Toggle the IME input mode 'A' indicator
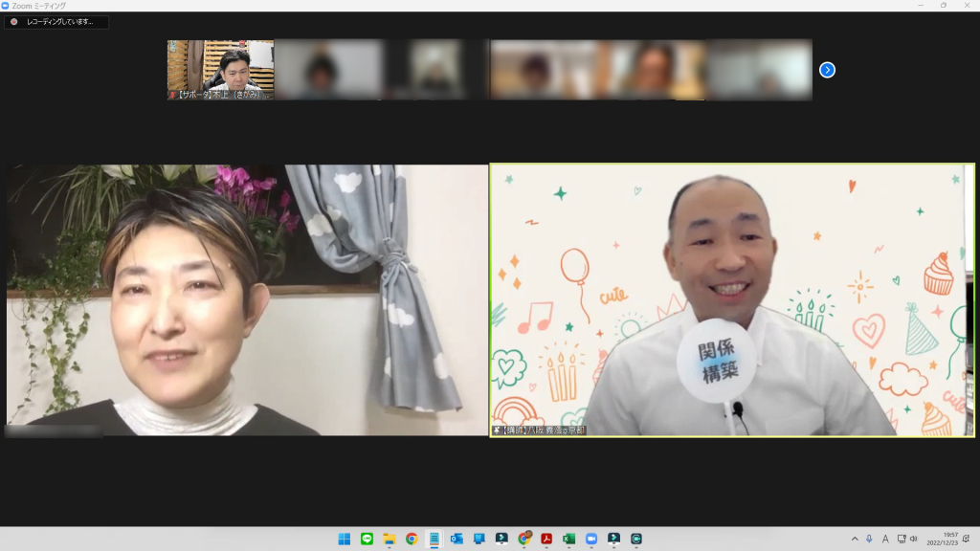980x551 pixels. (x=885, y=539)
